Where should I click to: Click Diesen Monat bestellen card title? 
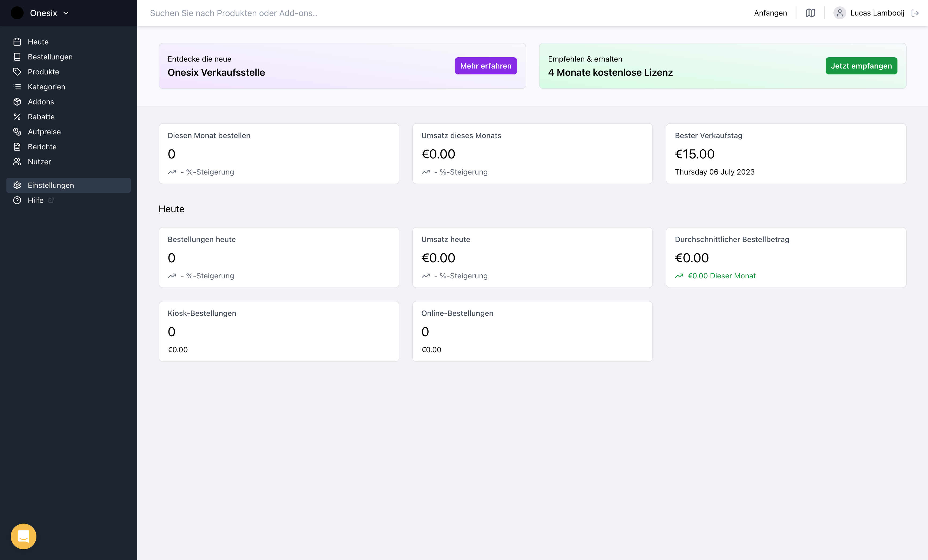pyautogui.click(x=209, y=135)
